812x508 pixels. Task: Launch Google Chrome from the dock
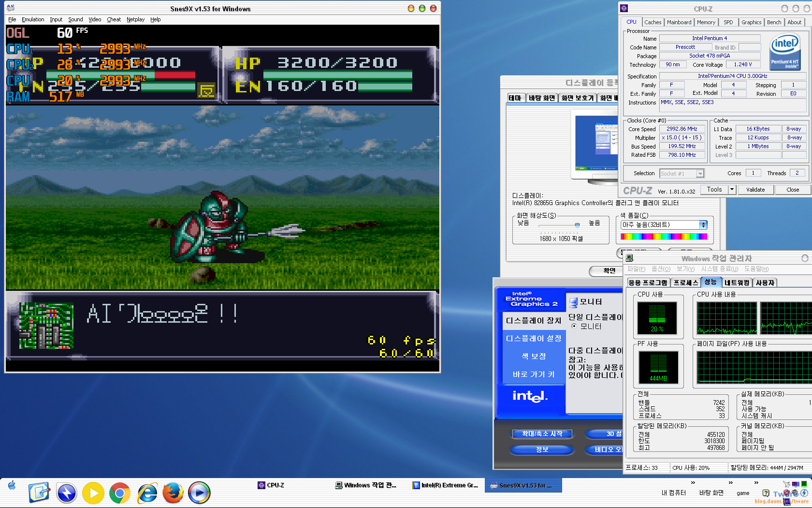(119, 493)
